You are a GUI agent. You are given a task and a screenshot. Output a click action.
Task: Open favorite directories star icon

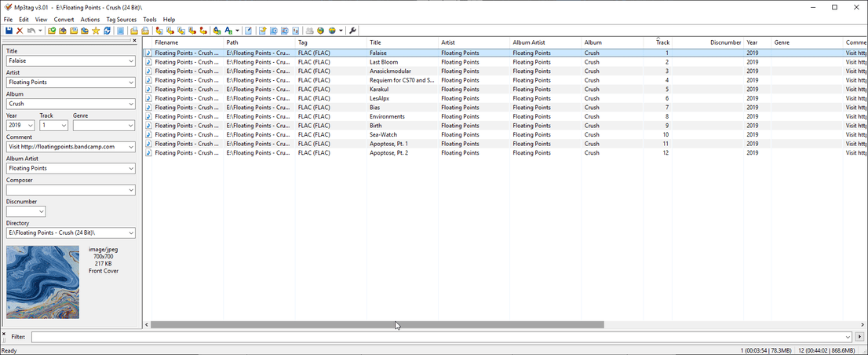(x=96, y=31)
